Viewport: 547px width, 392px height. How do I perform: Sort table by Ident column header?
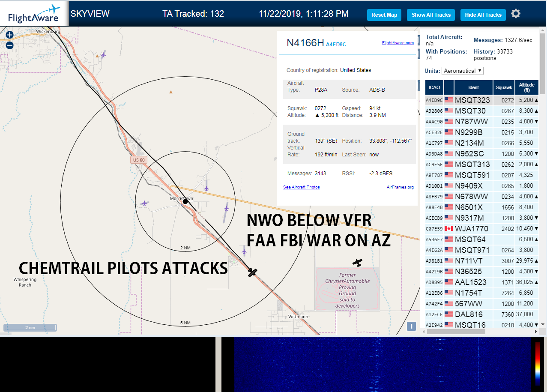(x=473, y=87)
